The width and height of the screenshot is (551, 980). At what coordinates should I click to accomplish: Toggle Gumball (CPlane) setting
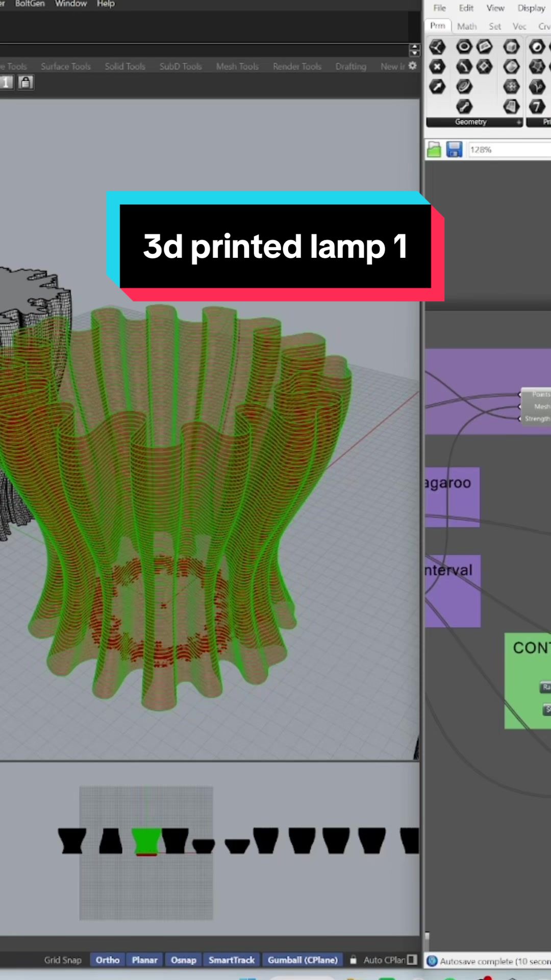click(x=303, y=960)
